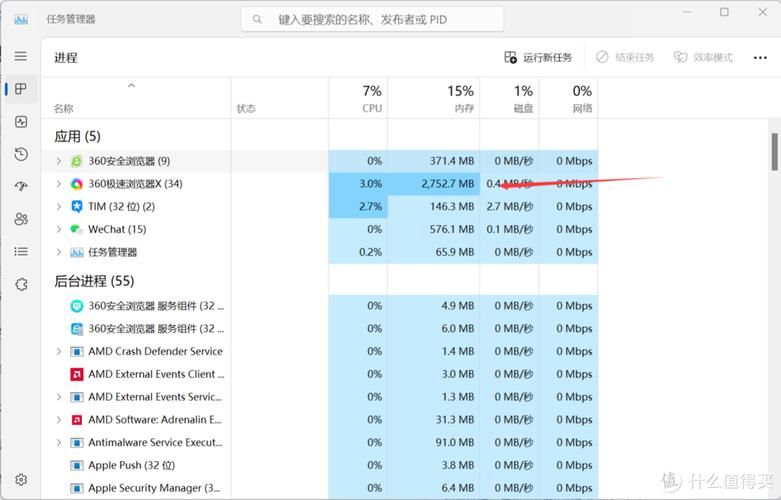Expand the 360极速浏览器X (34) process group
This screenshot has height=500, width=781.
pos(59,184)
